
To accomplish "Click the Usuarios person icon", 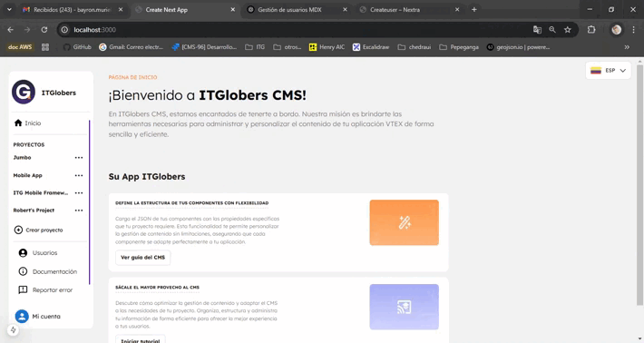I will coord(23,252).
